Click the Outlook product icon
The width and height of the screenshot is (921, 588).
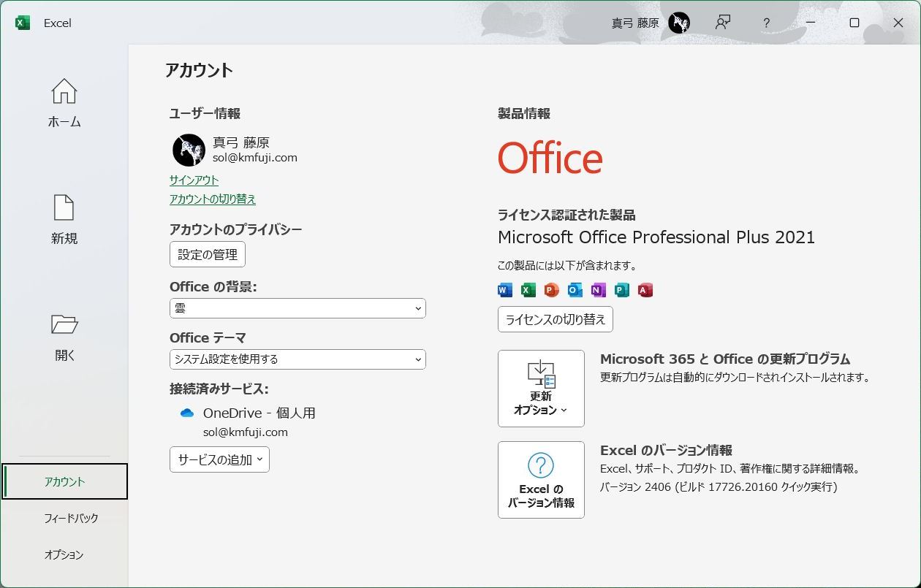pos(575,290)
